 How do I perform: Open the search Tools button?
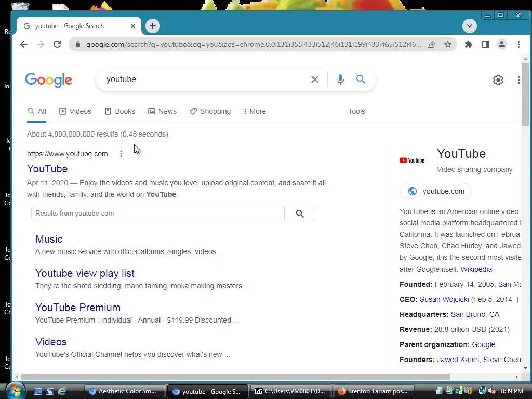point(356,111)
